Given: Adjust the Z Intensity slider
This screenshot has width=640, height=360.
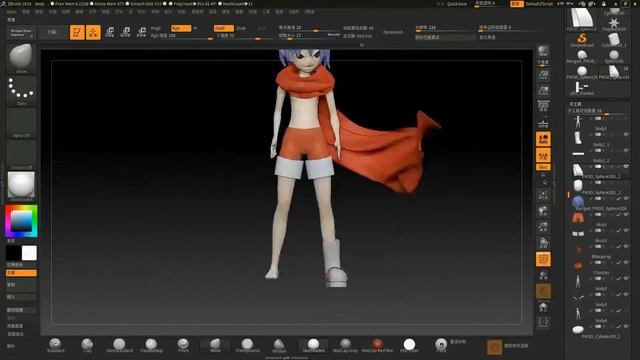Looking at the screenshot, I should coord(244,36).
